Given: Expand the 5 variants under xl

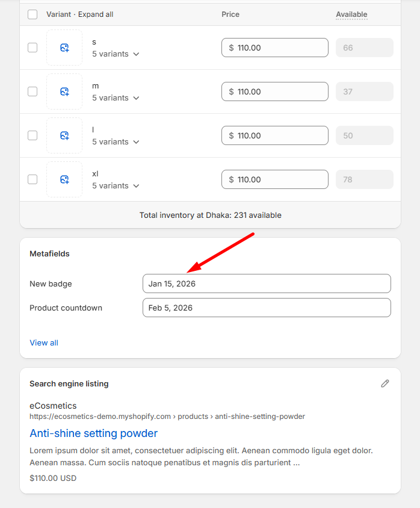Looking at the screenshot, I should click(x=116, y=185).
